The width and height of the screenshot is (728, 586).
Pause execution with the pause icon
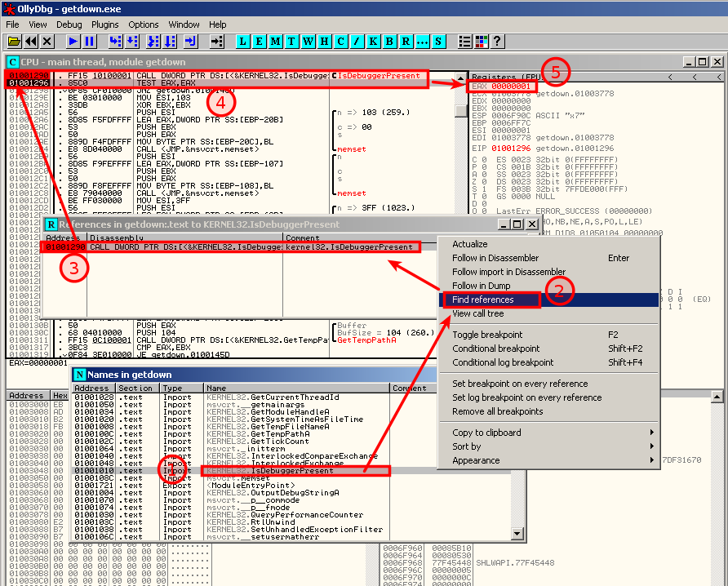[x=90, y=41]
